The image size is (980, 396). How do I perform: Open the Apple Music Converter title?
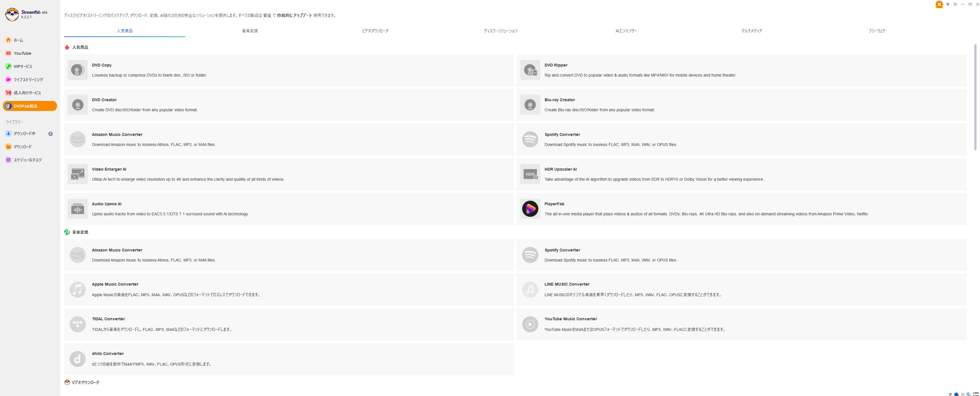[115, 284]
